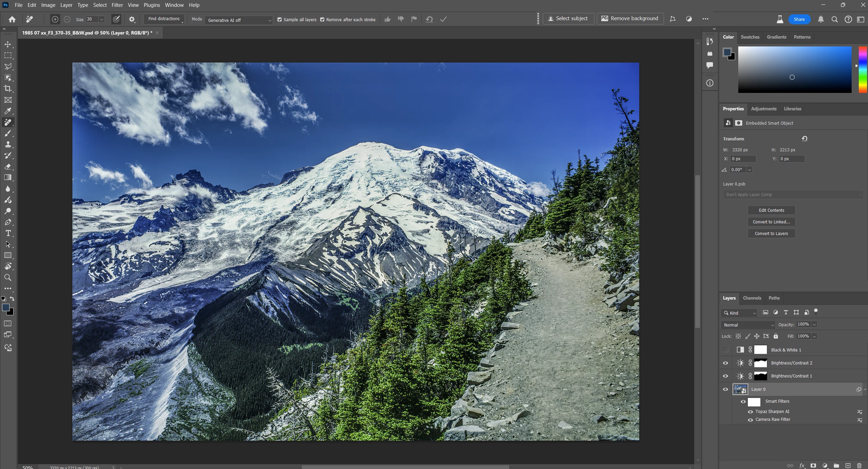Select the Horizontal Type tool

click(8, 233)
